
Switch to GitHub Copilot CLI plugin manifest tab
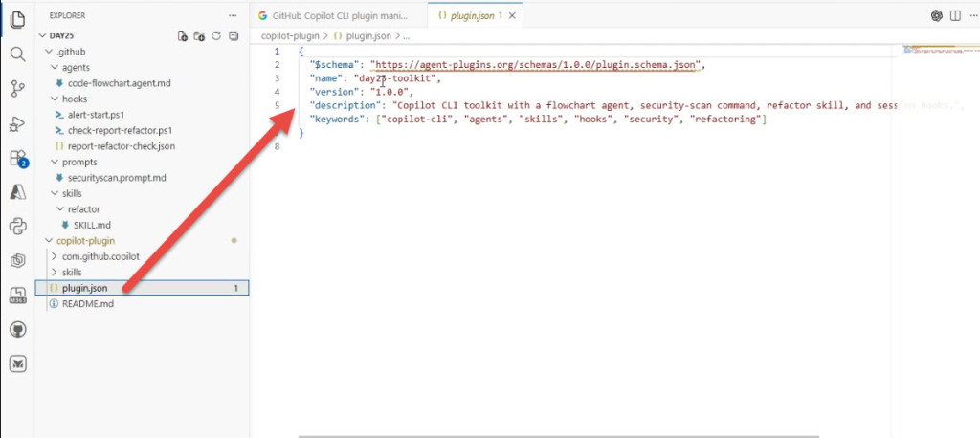[x=340, y=15]
